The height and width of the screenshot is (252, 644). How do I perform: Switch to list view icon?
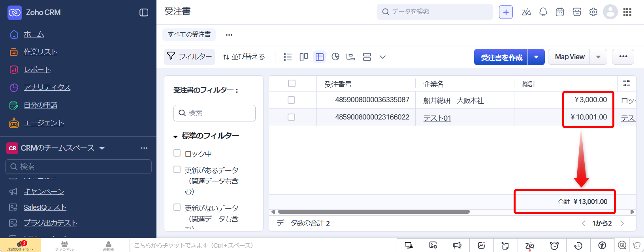click(288, 57)
